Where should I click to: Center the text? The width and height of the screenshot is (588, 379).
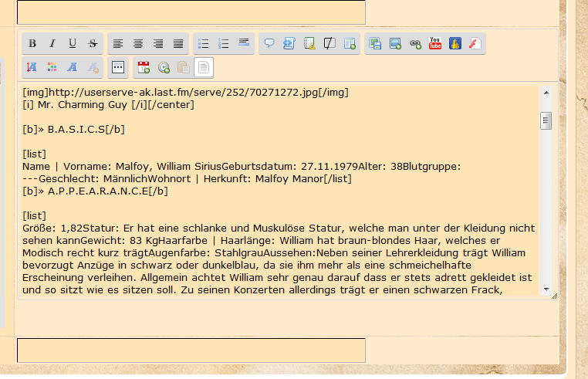click(x=138, y=43)
